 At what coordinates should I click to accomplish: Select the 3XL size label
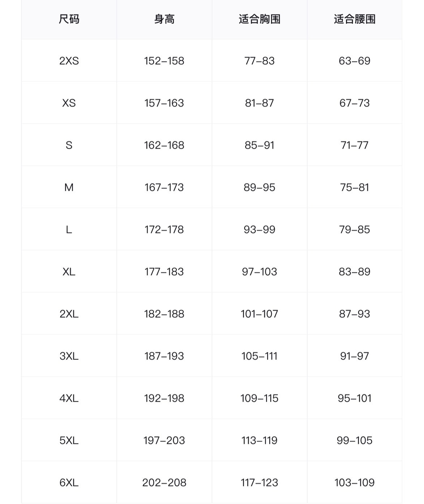[69, 356]
